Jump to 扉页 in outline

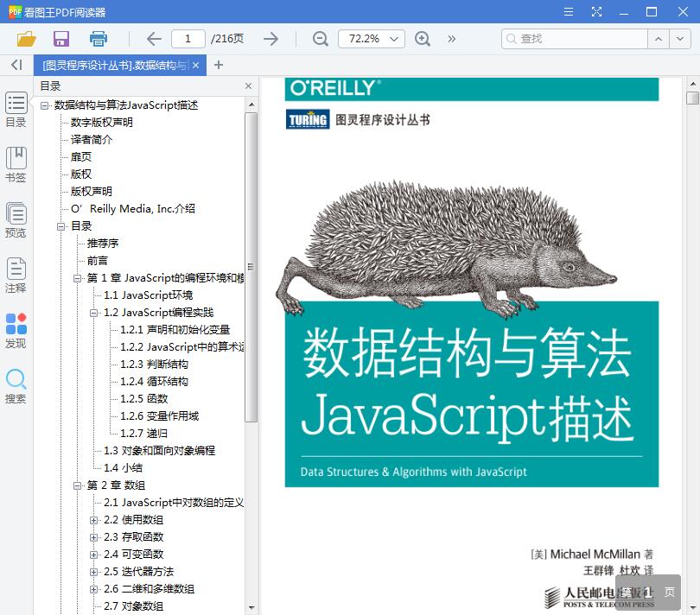(81, 156)
